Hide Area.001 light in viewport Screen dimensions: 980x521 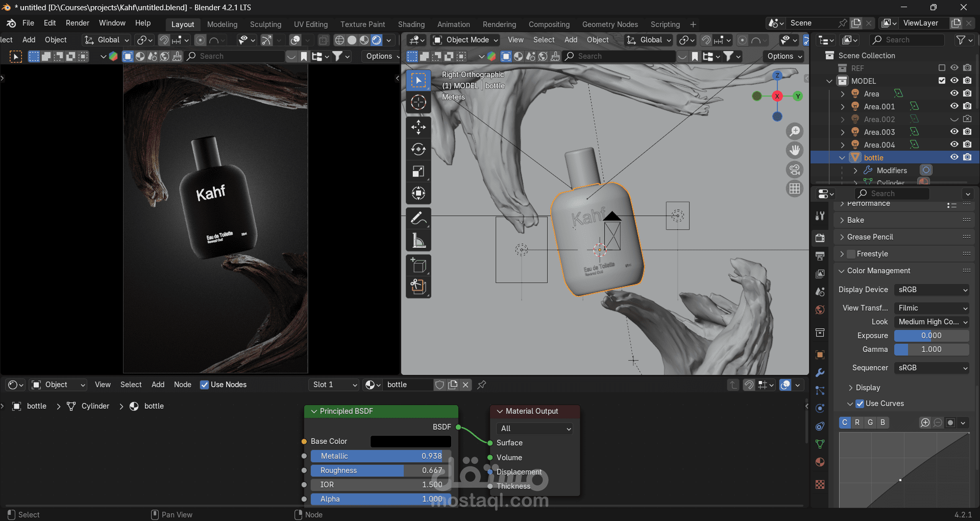[x=954, y=106]
